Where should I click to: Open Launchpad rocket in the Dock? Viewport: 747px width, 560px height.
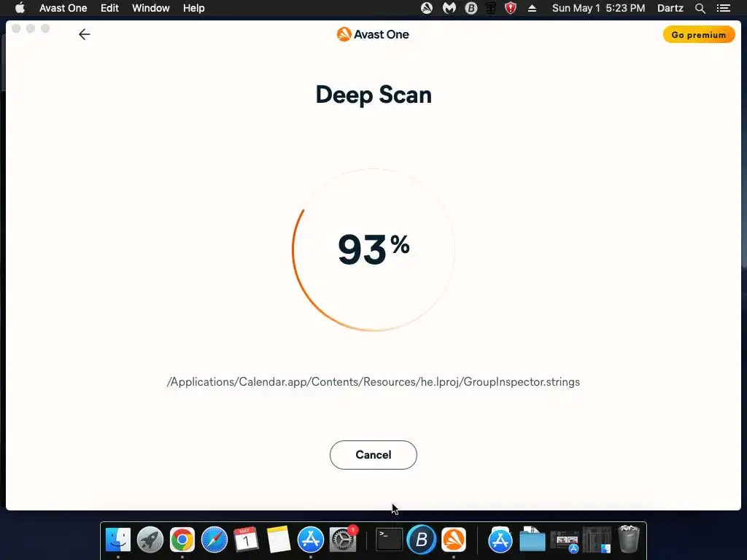point(150,540)
